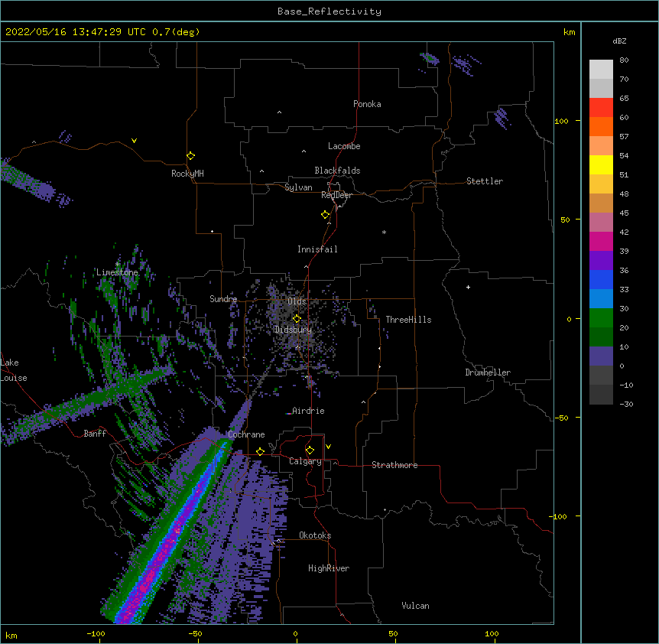
Task: Select the Blackfalds city label
Action: [337, 171]
